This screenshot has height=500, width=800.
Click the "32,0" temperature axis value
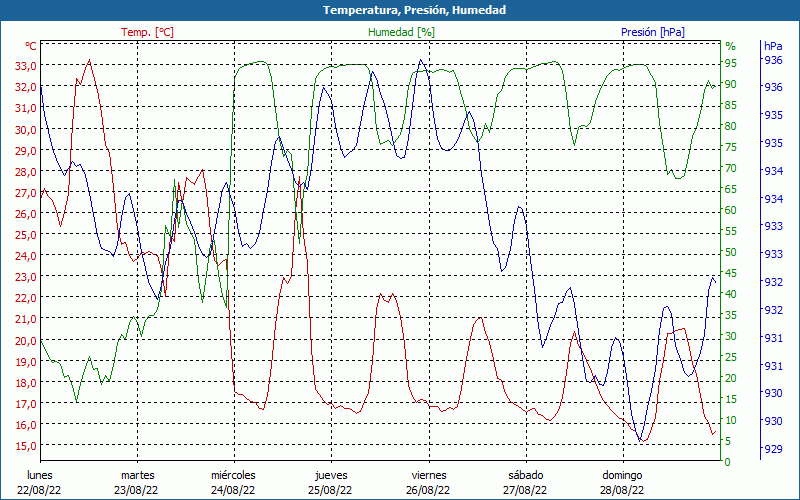pos(26,87)
